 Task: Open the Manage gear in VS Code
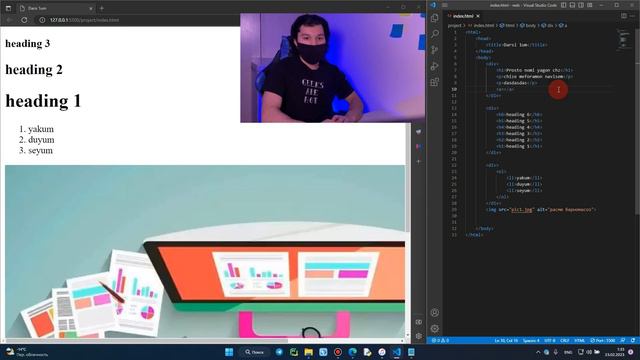435,329
